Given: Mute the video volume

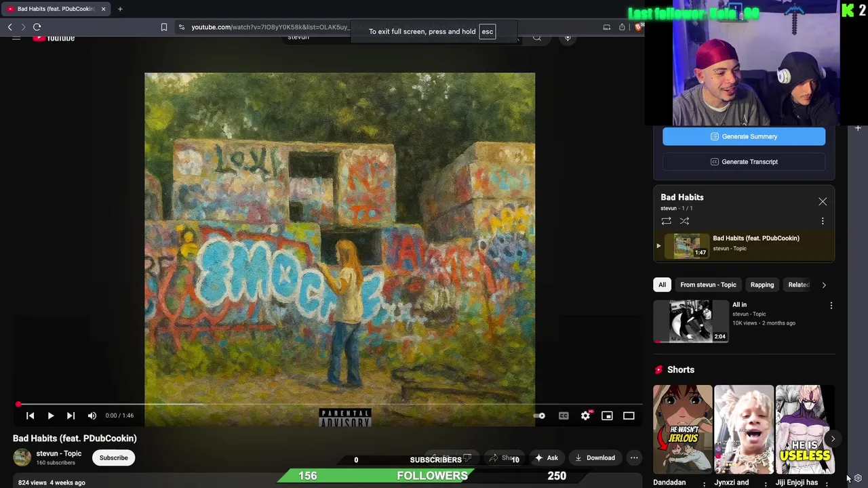Looking at the screenshot, I should (92, 415).
